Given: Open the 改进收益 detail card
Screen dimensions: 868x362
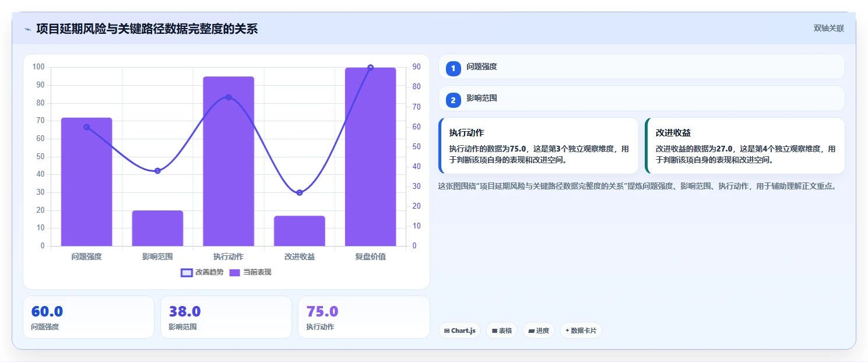Looking at the screenshot, I should click(x=745, y=146).
